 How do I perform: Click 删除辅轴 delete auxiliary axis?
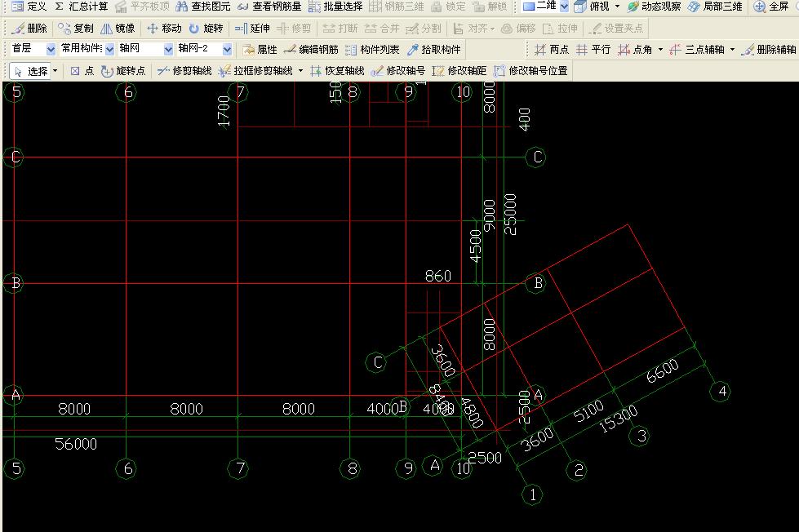[769, 50]
